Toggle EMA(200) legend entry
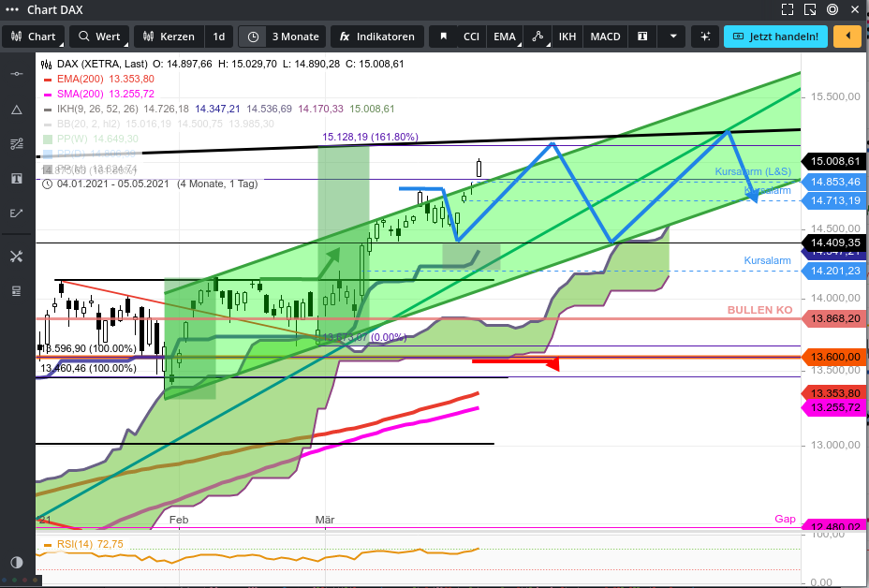 click(98, 79)
